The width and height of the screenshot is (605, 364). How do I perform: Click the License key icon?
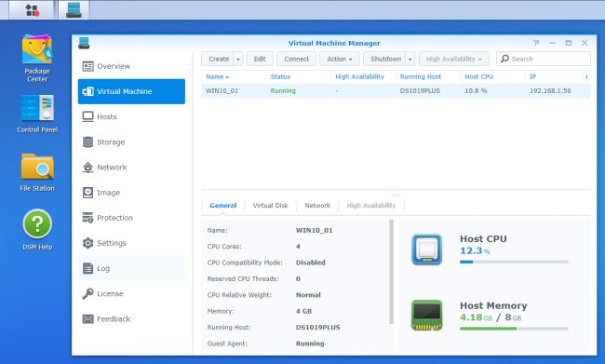88,294
